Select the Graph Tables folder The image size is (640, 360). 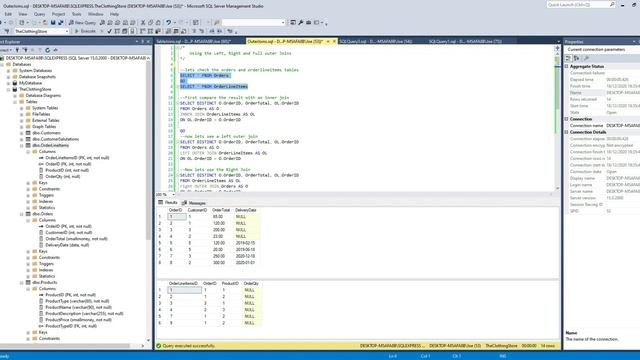pos(45,127)
